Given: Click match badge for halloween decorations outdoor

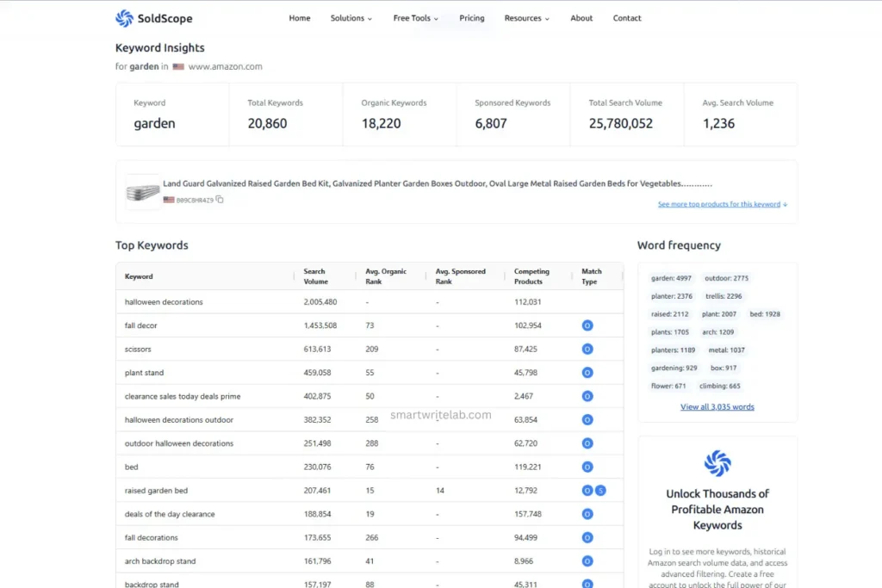Looking at the screenshot, I should pos(587,420).
